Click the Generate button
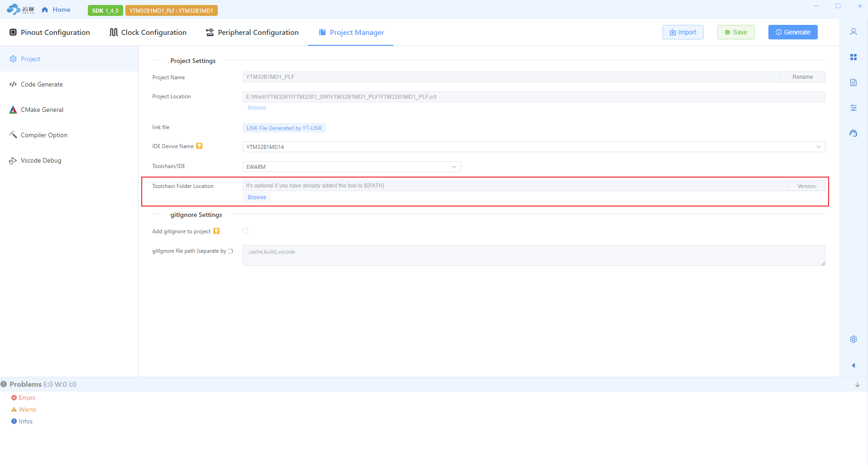Screen dimensions: 868x466 click(x=792, y=32)
